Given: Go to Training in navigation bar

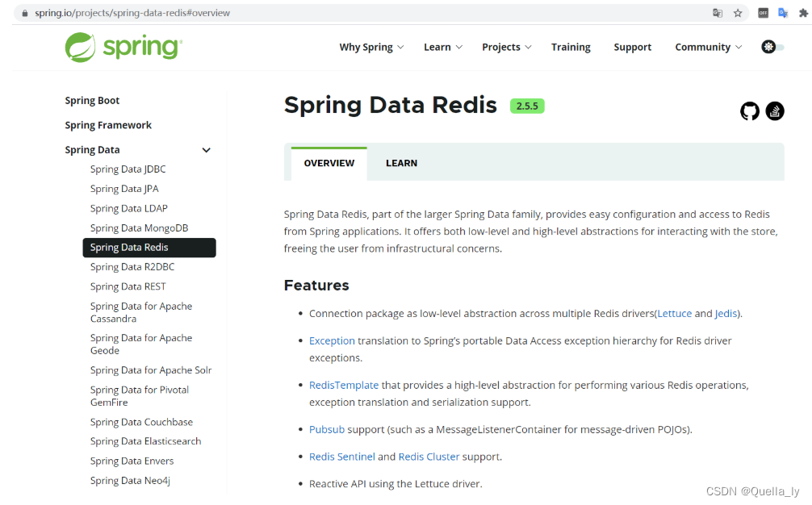Looking at the screenshot, I should 571,47.
